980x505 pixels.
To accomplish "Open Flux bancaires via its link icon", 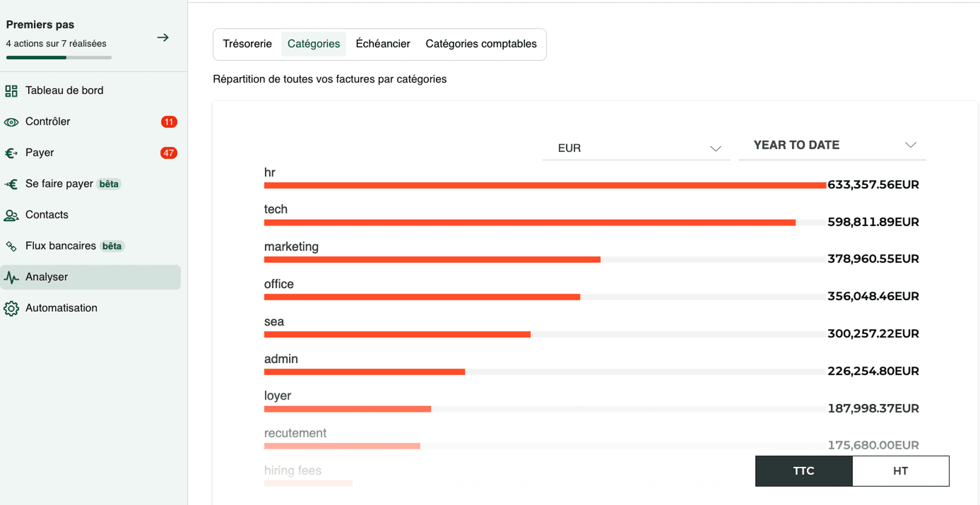I will 11,246.
